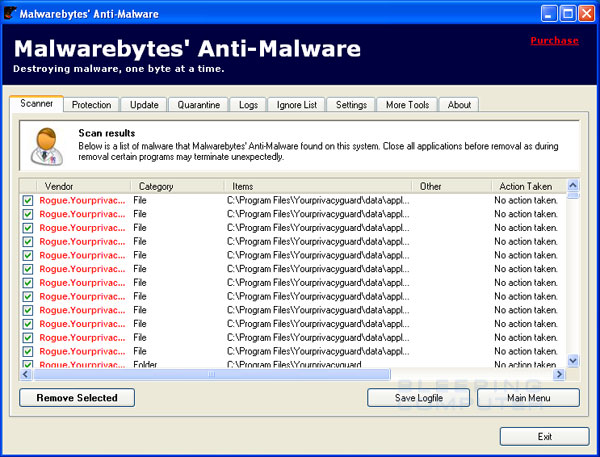Click the doctor icon beside Scan results

tap(47, 147)
